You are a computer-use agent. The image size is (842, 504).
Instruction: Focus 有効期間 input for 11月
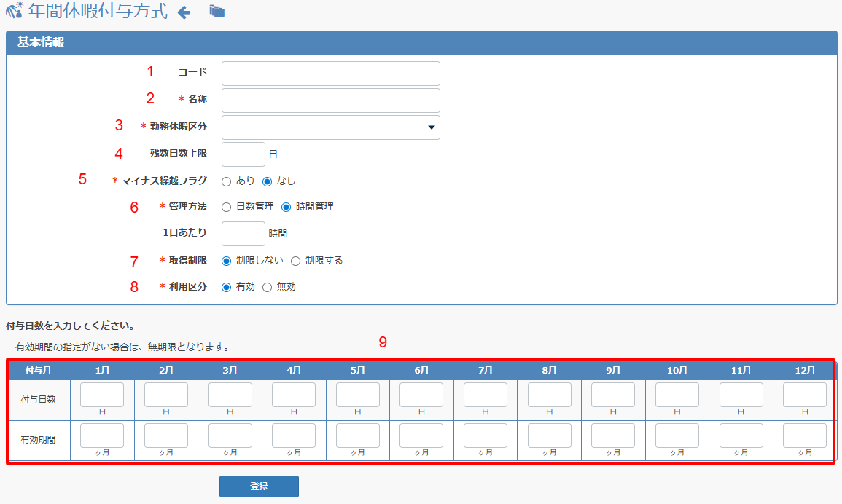741,436
